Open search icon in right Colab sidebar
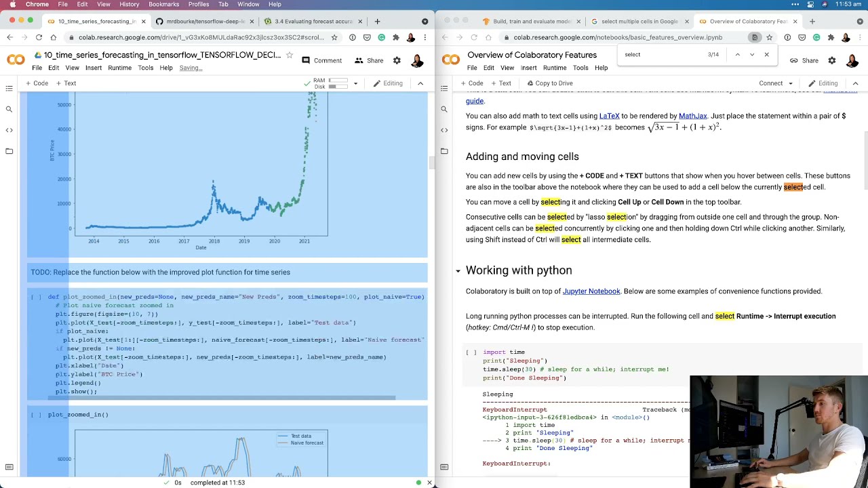The image size is (868, 488). point(444,109)
